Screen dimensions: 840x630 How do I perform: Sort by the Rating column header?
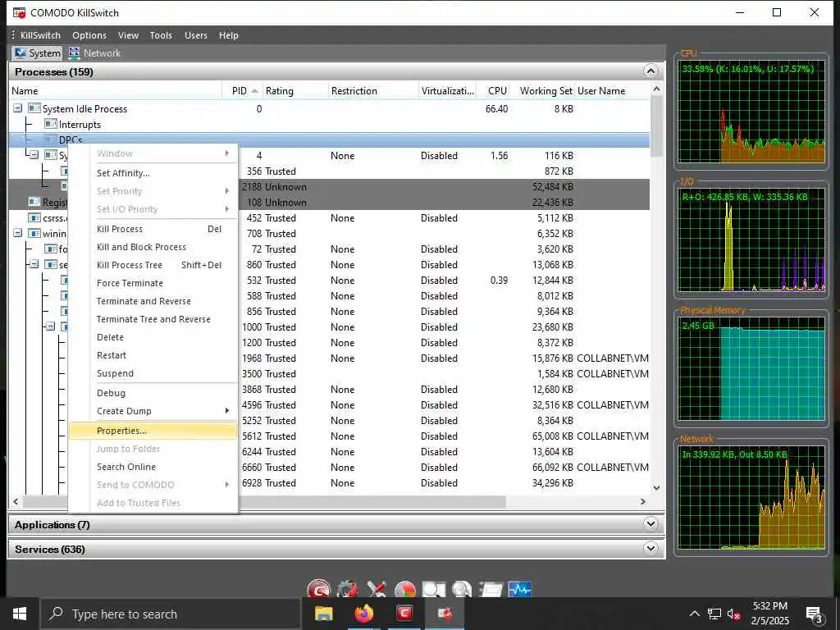[x=294, y=90]
